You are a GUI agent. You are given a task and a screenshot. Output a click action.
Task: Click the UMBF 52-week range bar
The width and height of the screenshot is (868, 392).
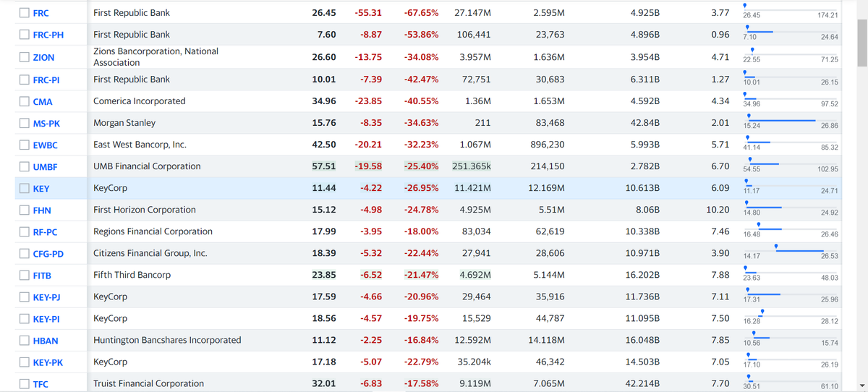(790, 163)
